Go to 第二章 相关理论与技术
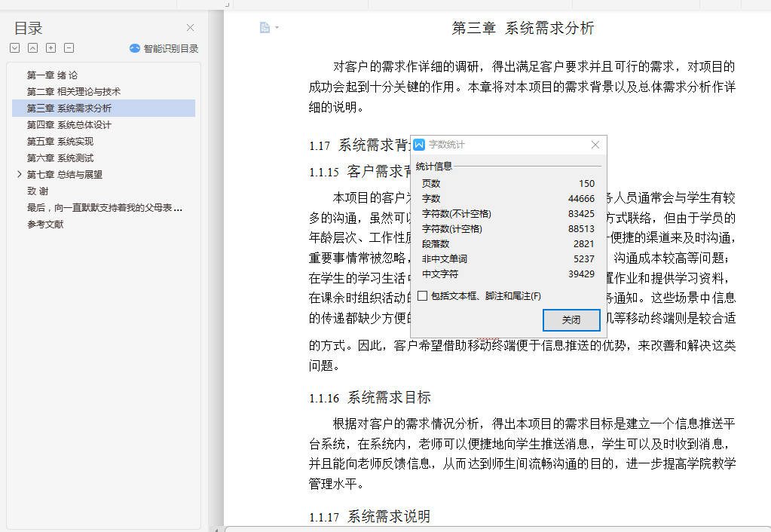This screenshot has height=532, width=771. [74, 91]
